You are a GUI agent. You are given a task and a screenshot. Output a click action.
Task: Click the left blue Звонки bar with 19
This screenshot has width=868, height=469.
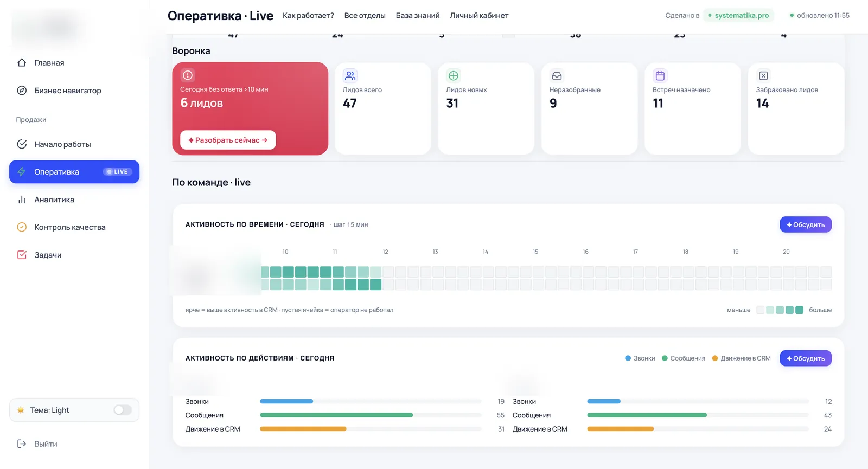point(286,401)
